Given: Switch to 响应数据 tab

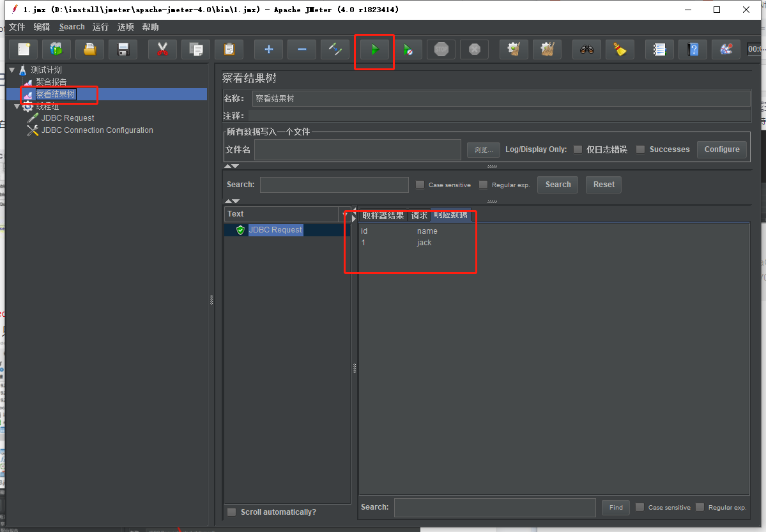Looking at the screenshot, I should pos(450,215).
